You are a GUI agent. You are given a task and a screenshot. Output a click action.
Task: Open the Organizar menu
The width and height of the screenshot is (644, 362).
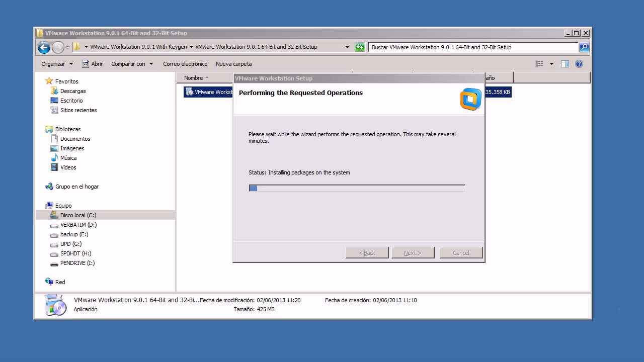pos(57,64)
